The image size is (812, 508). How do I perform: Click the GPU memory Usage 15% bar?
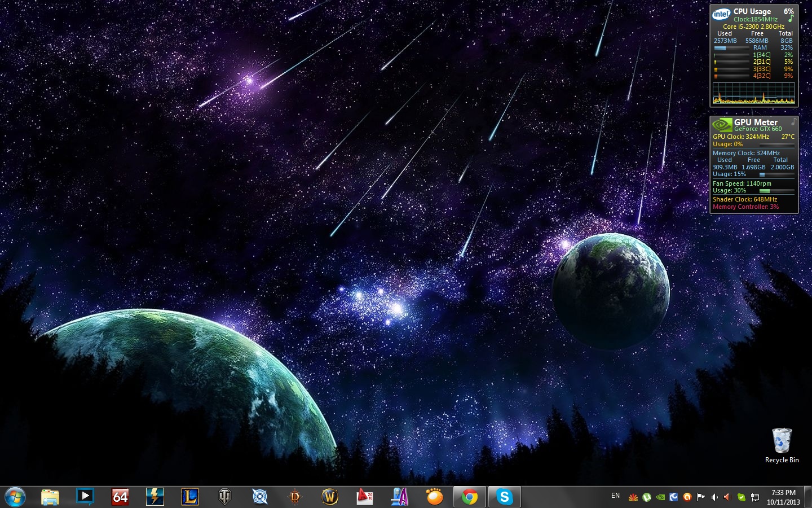click(x=776, y=175)
